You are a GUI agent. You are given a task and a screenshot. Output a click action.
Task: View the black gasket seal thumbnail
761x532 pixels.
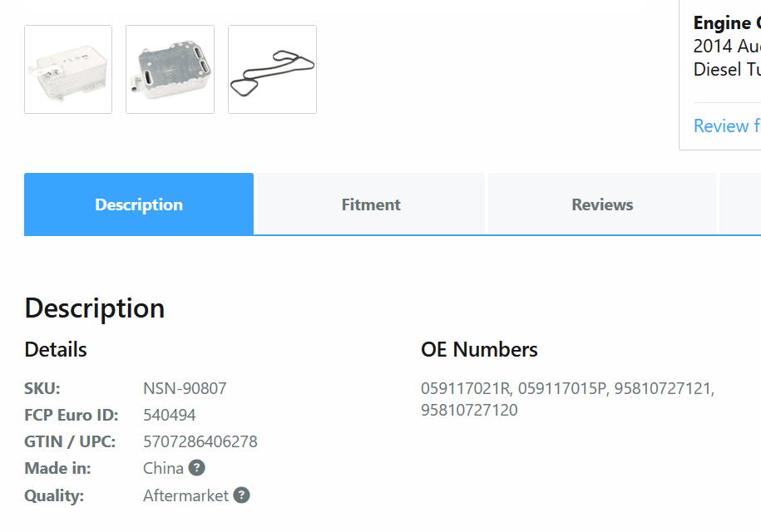pos(272,69)
